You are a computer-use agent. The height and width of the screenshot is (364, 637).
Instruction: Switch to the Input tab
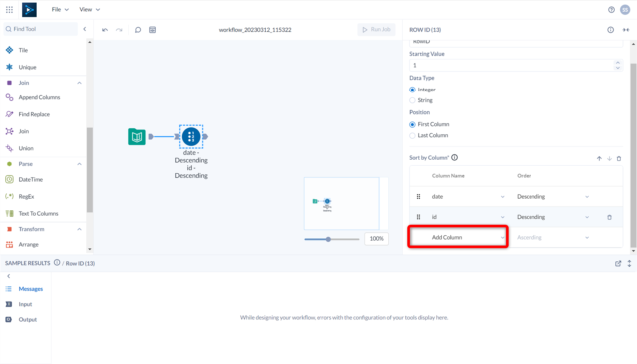25,304
